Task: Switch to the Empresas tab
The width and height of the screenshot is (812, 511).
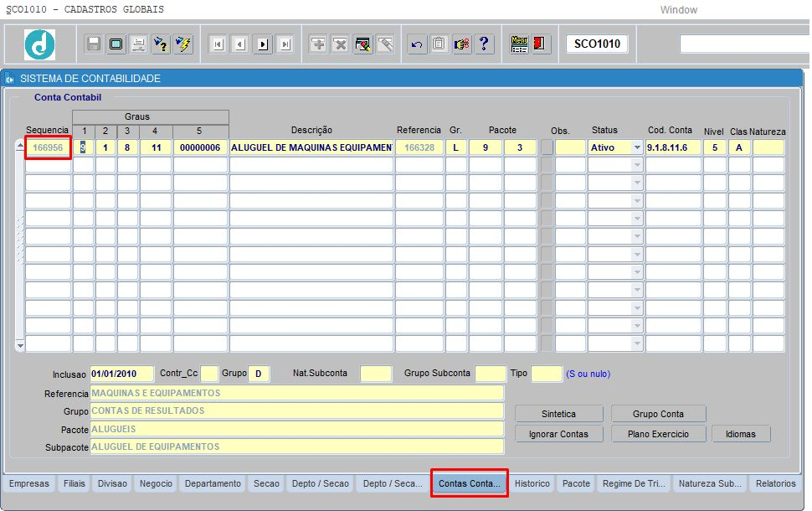Action: 29,483
